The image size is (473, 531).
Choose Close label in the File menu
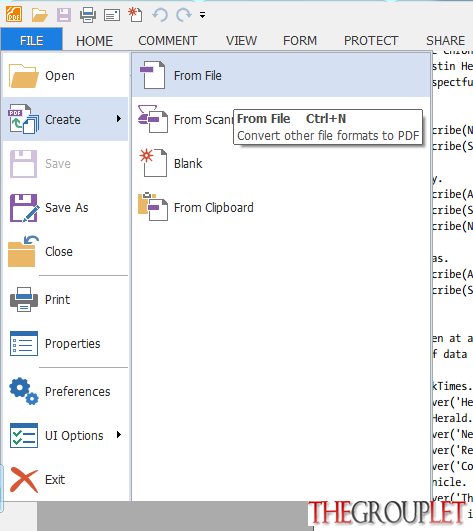[x=59, y=252]
